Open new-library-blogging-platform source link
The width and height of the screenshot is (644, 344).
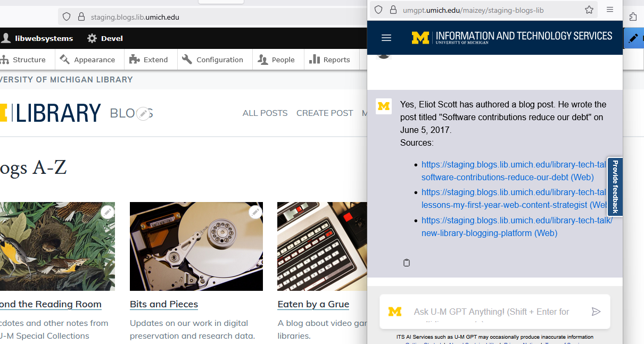(x=517, y=227)
